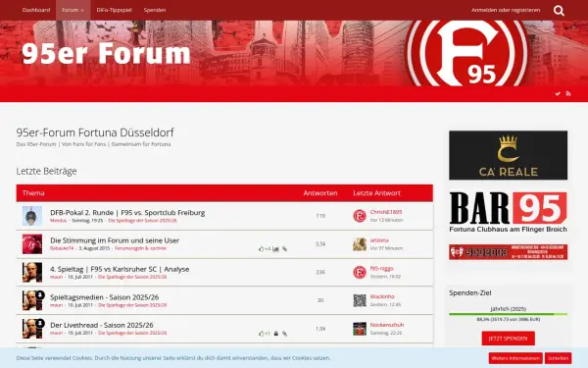588x368 pixels.
Task: Open arizona's avatar image
Action: click(x=360, y=244)
